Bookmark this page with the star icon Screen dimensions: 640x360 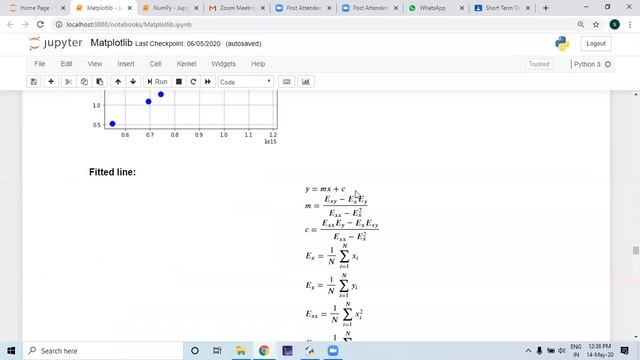596,24
